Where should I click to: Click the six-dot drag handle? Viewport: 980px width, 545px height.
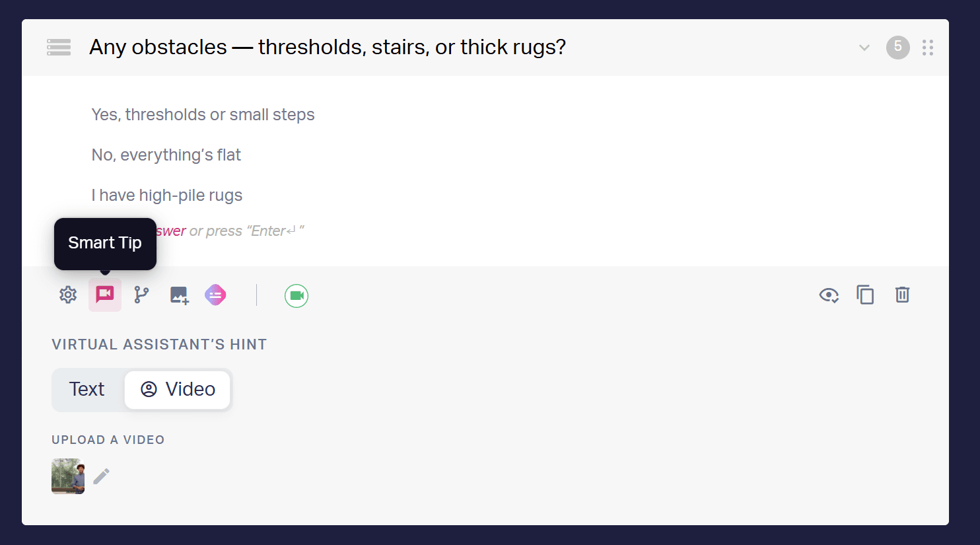928,48
